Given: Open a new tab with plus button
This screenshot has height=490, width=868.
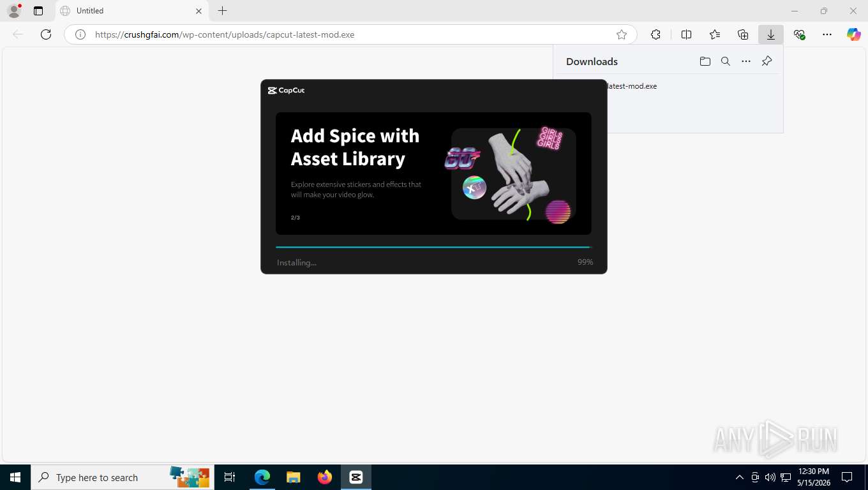Looking at the screenshot, I should pos(222,11).
